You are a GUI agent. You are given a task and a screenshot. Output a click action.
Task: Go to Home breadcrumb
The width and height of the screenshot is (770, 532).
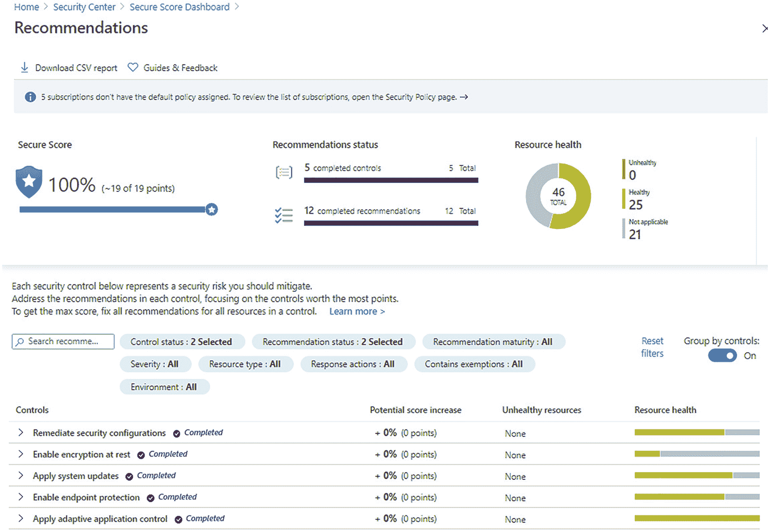[26, 7]
